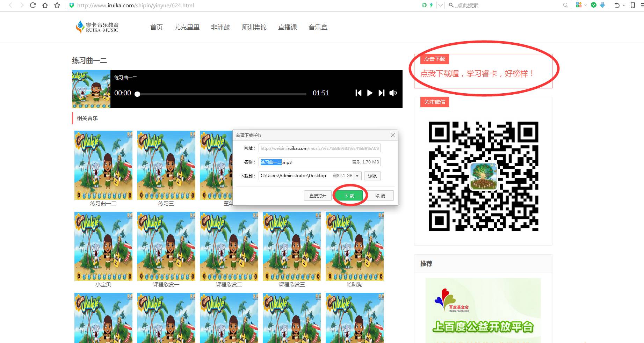Click the 00:00 elapsed time
Image resolution: width=644 pixels, height=343 pixels.
123,93
